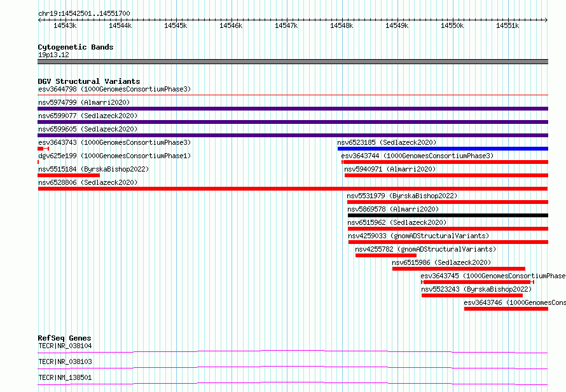This screenshot has width=566, height=392.
Task: Open the nsv6599605 (Sedlazeck2020) variant
Action: pos(88,129)
